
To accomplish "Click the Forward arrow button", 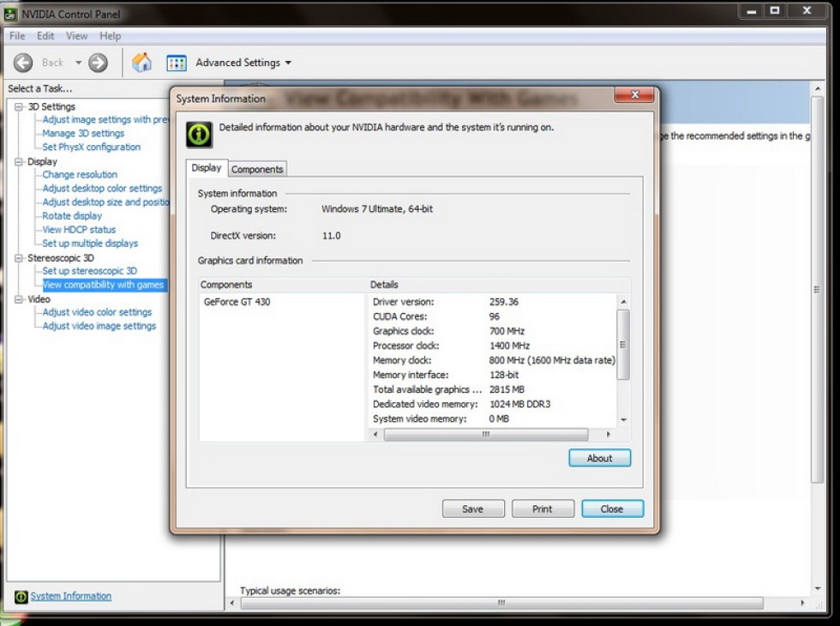I will click(x=99, y=63).
